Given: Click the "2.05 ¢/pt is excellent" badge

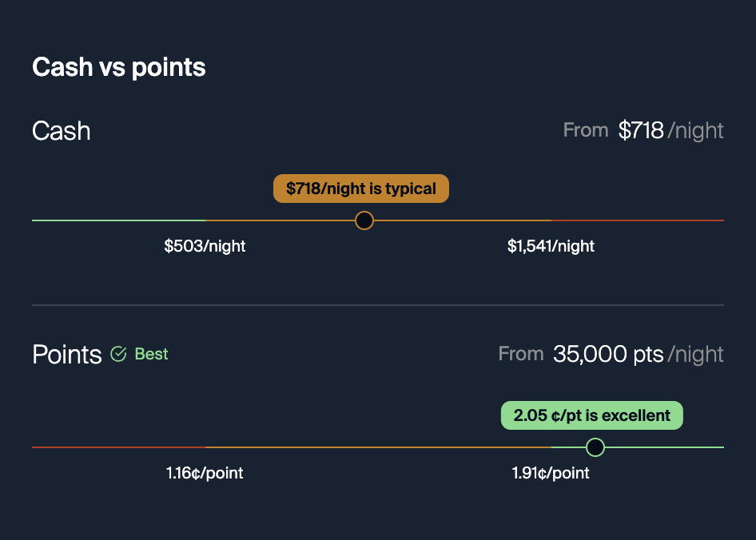Looking at the screenshot, I should [x=592, y=416].
